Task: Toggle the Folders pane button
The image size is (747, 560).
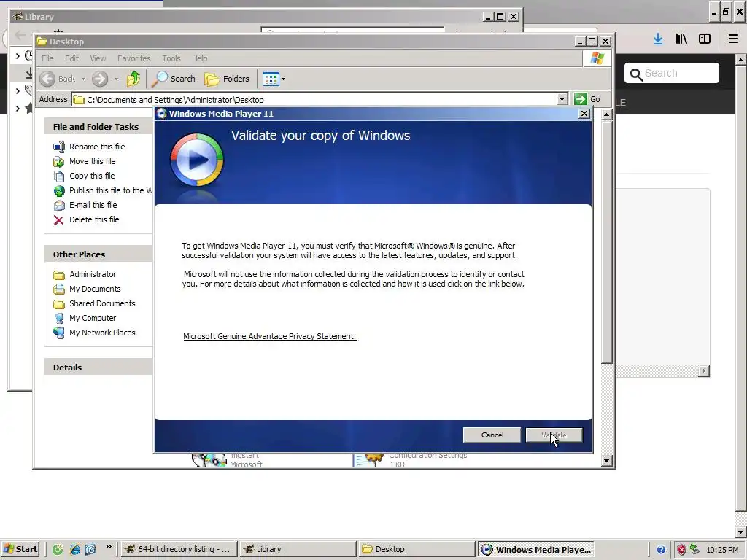Action: coord(227,79)
